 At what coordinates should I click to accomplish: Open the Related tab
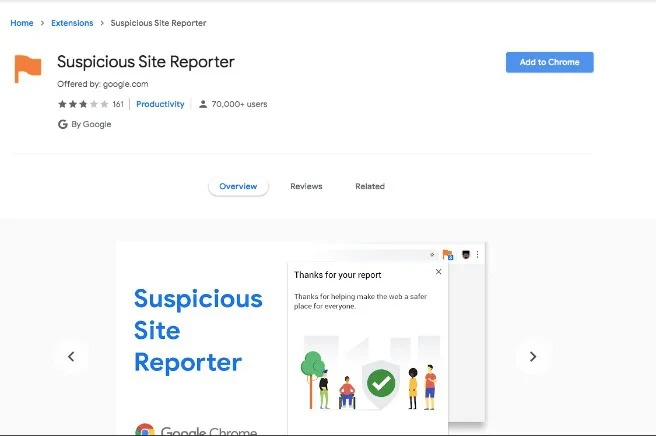pos(370,187)
